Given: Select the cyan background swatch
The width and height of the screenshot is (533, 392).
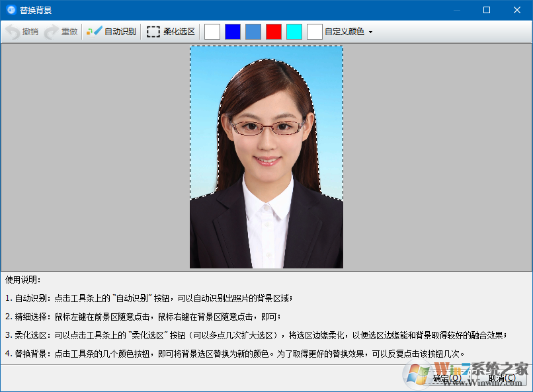Looking at the screenshot, I should point(294,31).
